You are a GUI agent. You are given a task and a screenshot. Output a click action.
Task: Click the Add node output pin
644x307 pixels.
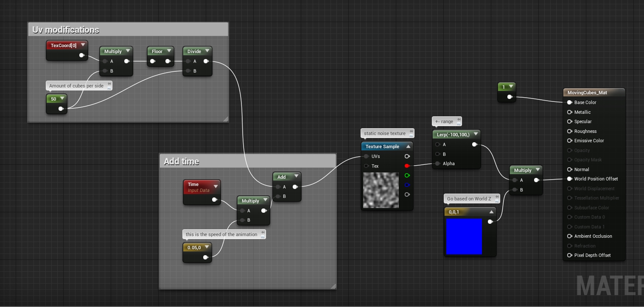pos(295,187)
